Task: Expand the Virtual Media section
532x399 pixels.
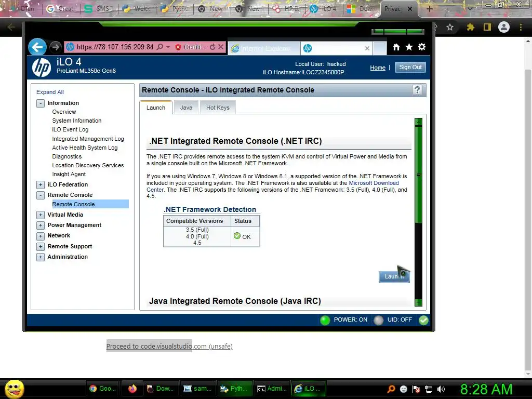Action: pyautogui.click(x=41, y=215)
